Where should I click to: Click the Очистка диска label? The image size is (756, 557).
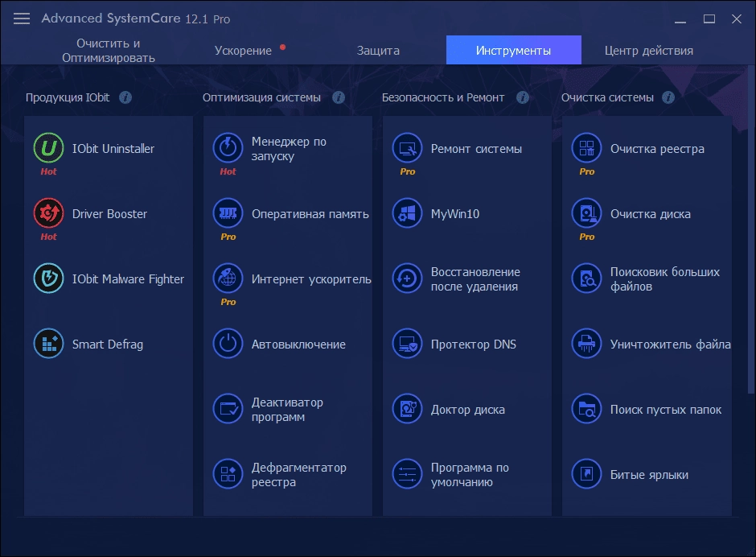pos(651,214)
